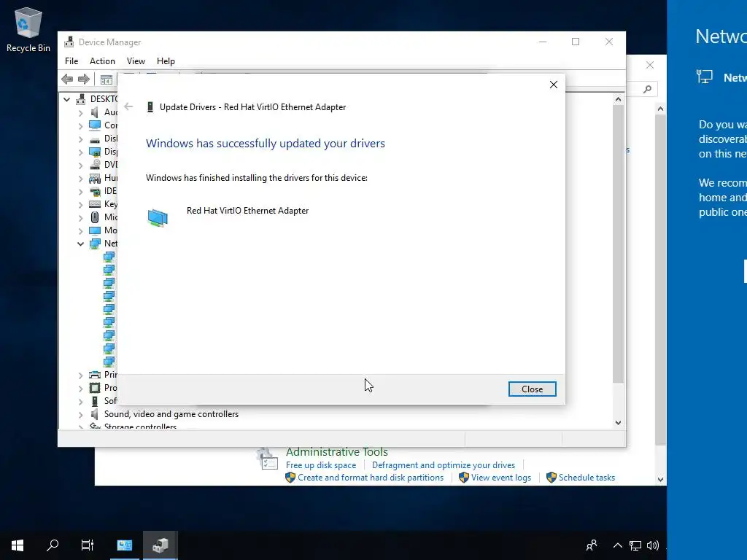Expand the Disk drives category arrow
Image resolution: width=747 pixels, height=560 pixels.
pyautogui.click(x=80, y=139)
